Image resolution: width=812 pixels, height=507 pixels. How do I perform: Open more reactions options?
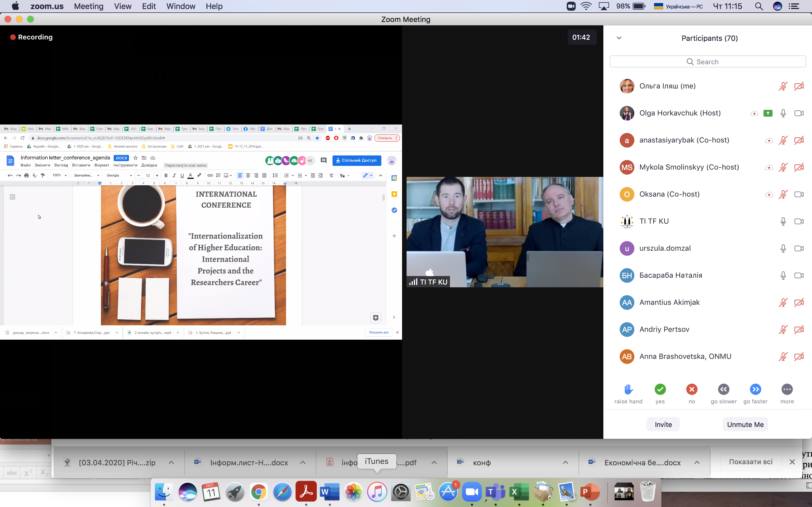(787, 389)
